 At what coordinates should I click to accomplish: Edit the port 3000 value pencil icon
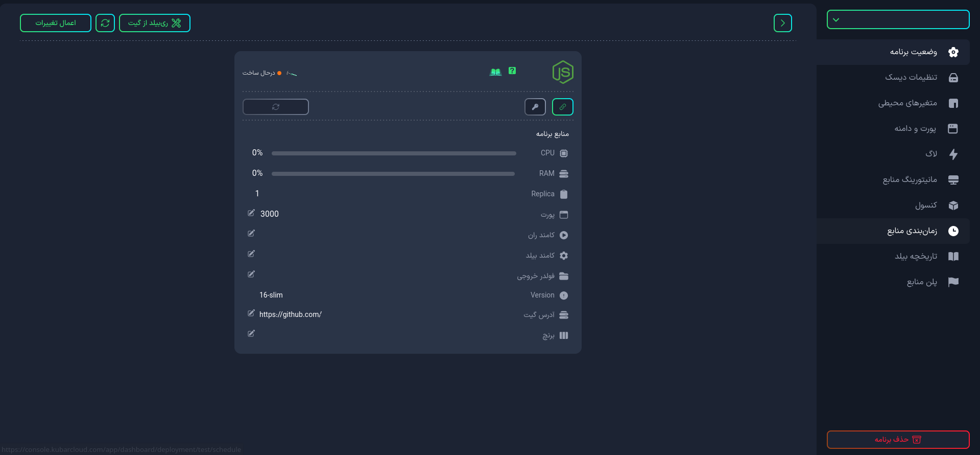[x=251, y=213]
